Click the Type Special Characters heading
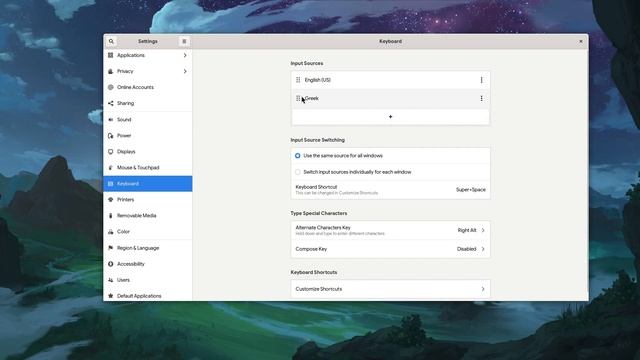 pyautogui.click(x=319, y=213)
